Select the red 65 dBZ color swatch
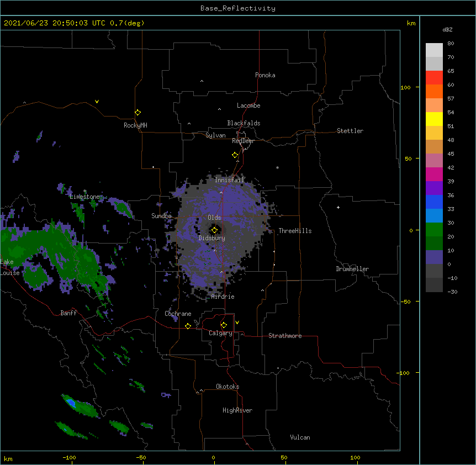Viewport: 476px width, 465px height. (x=434, y=77)
